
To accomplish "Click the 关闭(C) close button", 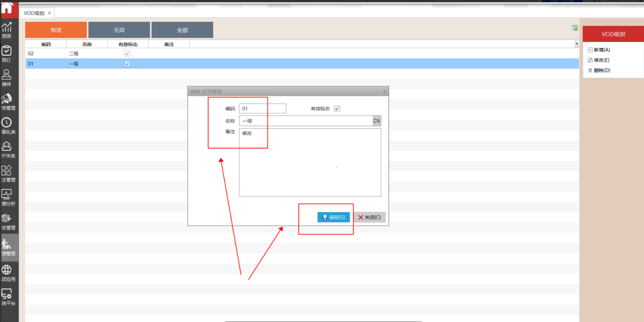I will coord(369,217).
